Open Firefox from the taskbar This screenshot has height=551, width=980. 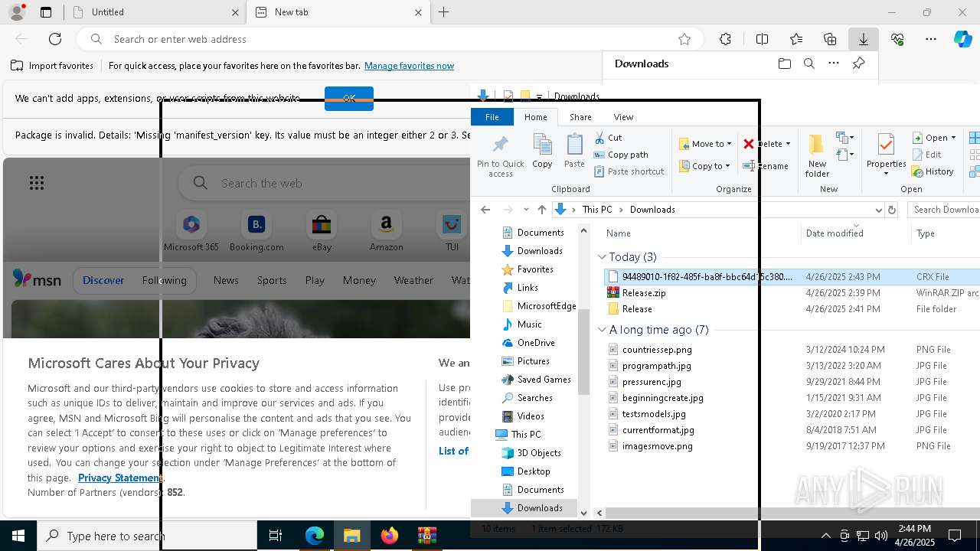pyautogui.click(x=390, y=536)
